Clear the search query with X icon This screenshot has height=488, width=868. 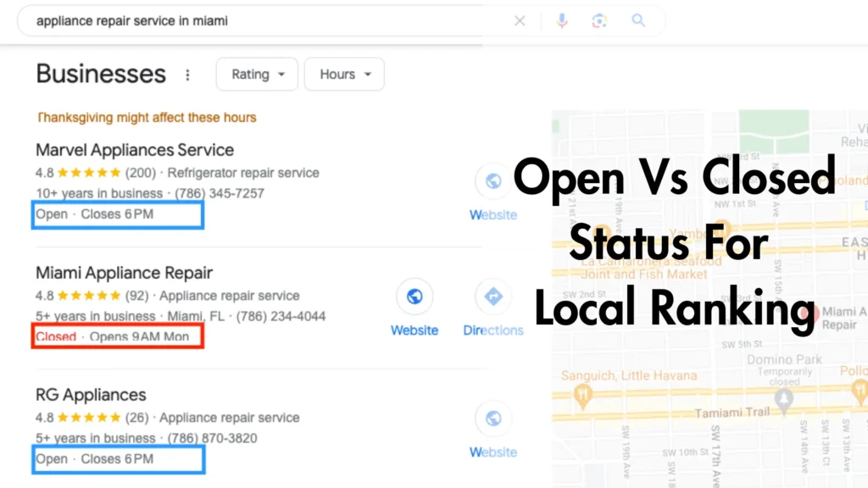click(x=520, y=21)
